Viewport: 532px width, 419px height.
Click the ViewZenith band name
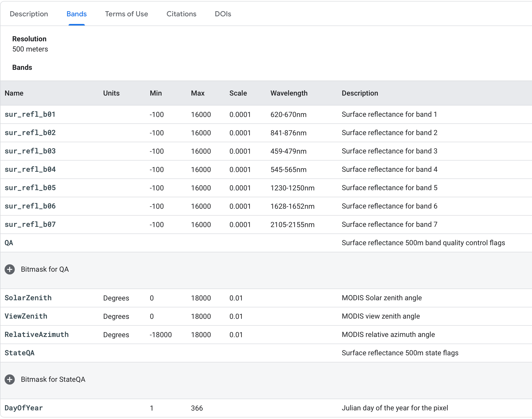26,316
